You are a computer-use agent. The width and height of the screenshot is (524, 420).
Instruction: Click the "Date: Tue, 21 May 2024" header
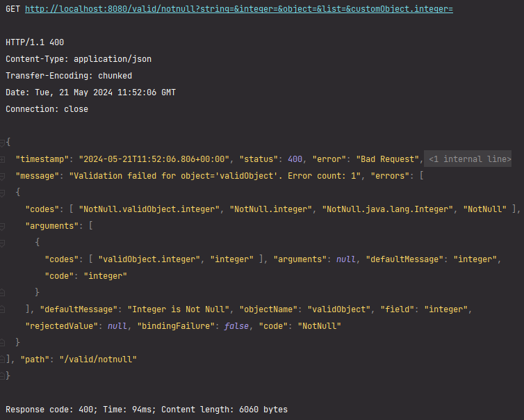point(90,92)
